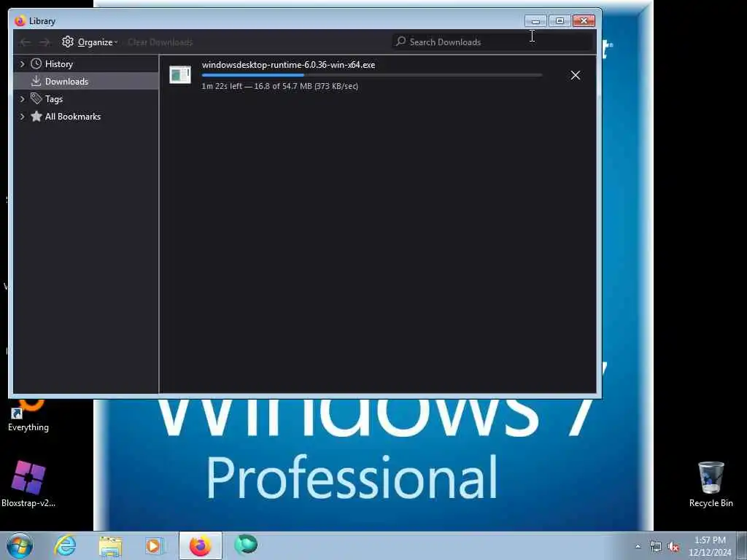Cancel the windowsdesktop-runtime download

click(x=575, y=75)
